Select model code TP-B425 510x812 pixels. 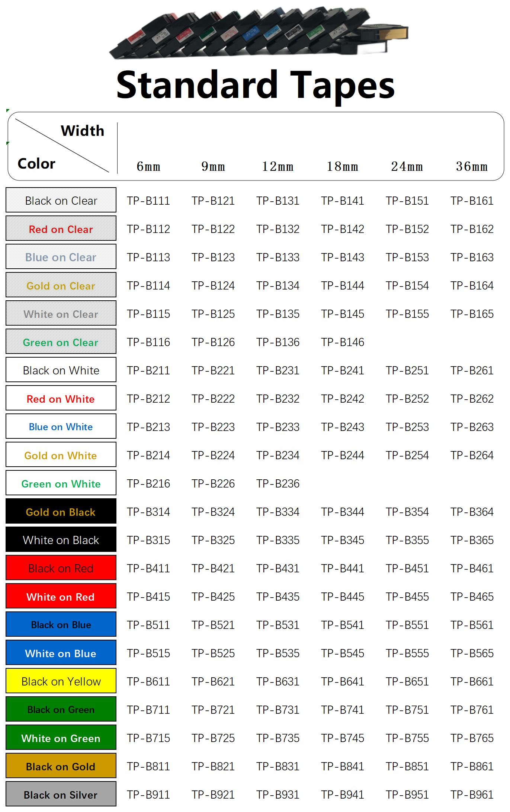[213, 597]
